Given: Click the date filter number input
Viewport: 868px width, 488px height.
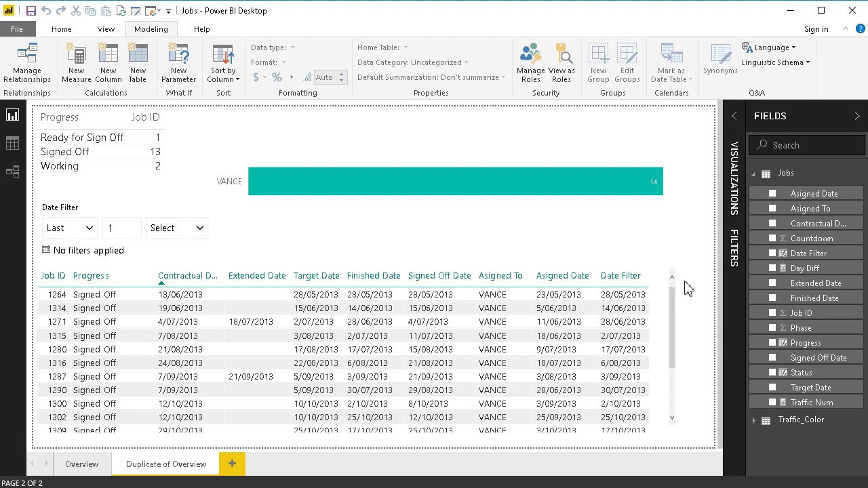Looking at the screenshot, I should 121,228.
